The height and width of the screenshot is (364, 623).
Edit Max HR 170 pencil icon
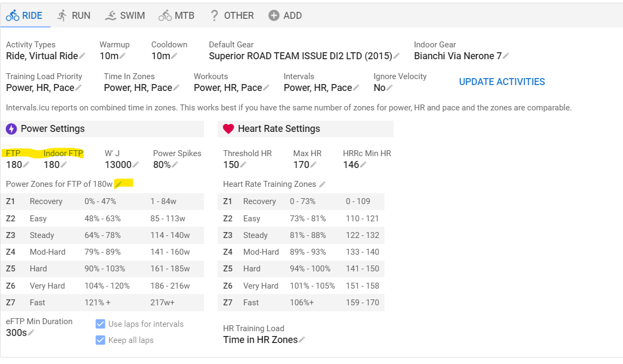(313, 165)
